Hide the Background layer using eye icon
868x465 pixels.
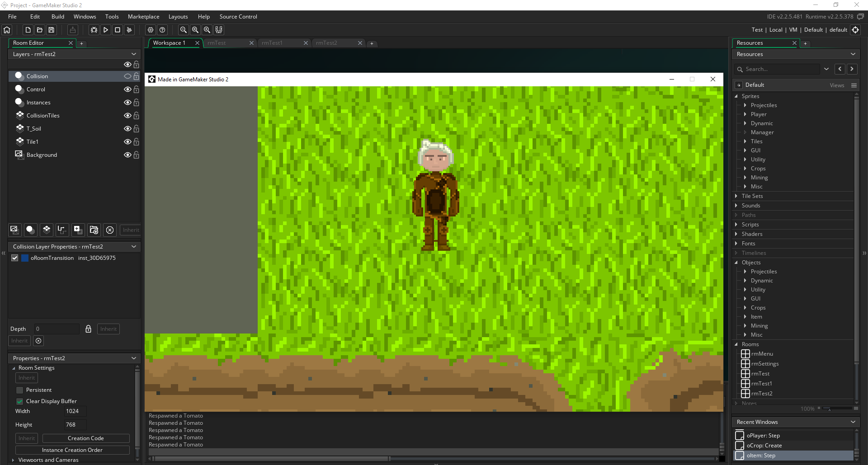click(127, 155)
